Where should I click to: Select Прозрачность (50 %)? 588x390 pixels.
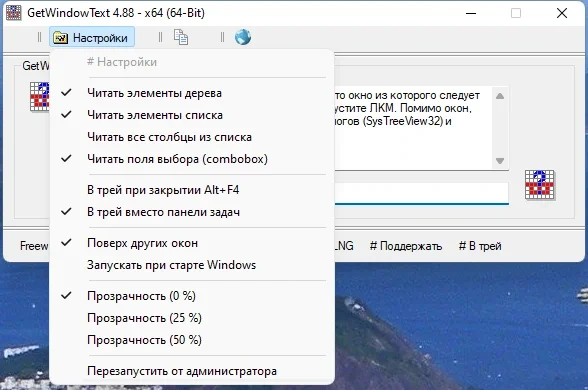pos(192,340)
